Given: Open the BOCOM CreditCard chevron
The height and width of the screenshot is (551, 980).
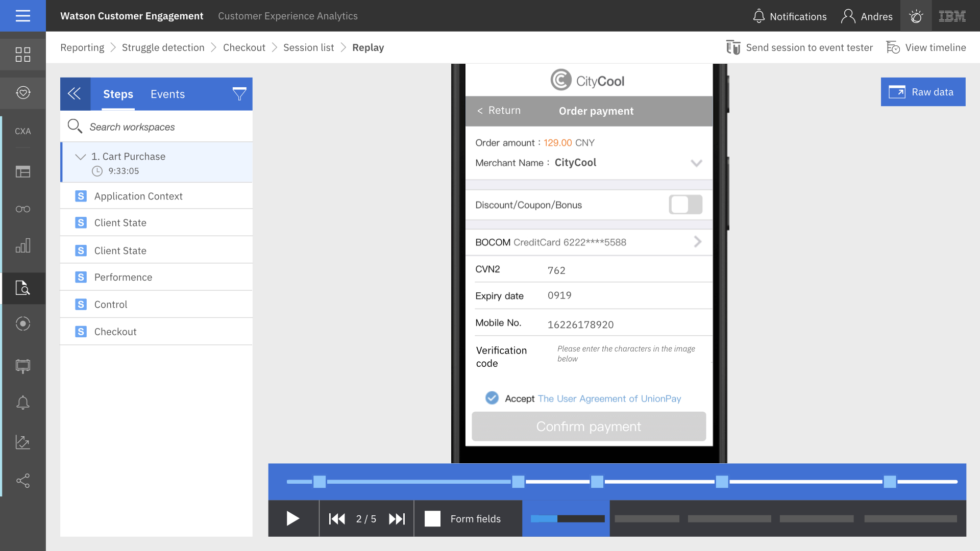Looking at the screenshot, I should click(698, 242).
